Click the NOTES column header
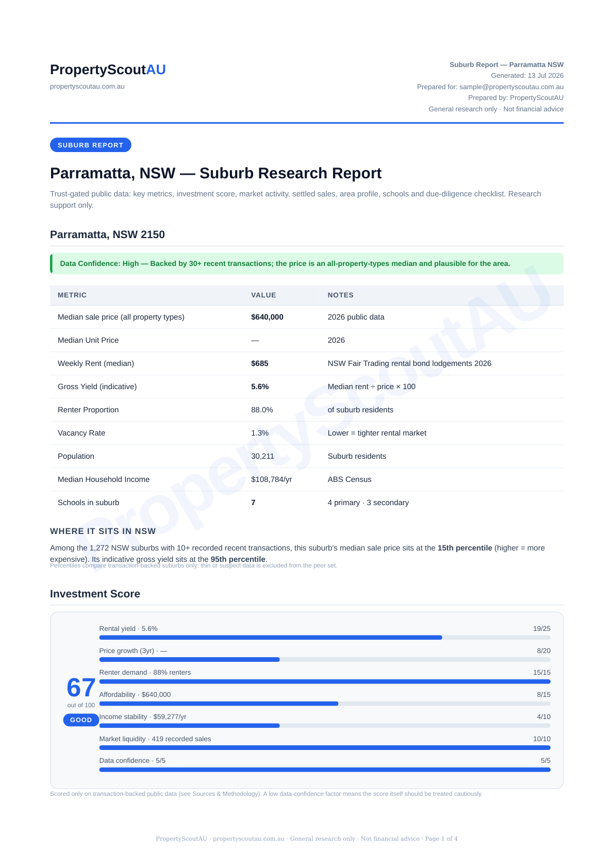Image resolution: width=614 pixels, height=868 pixels. [x=341, y=295]
